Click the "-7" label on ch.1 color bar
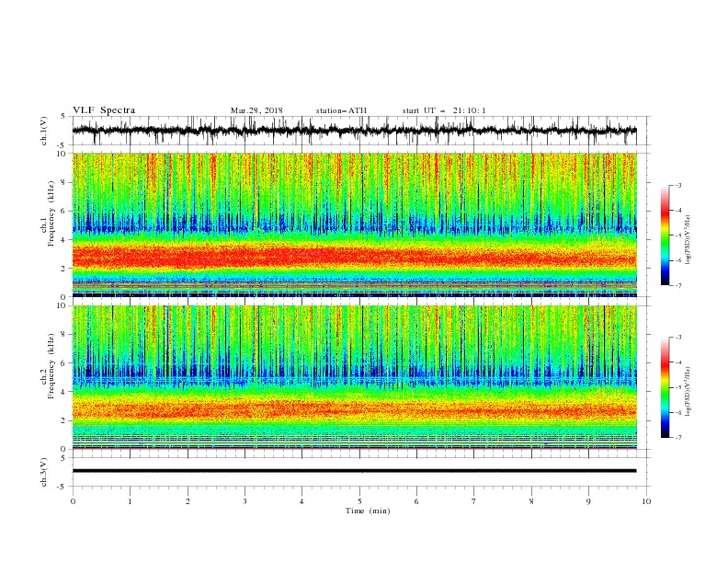This screenshot has height=563, width=728. (678, 285)
